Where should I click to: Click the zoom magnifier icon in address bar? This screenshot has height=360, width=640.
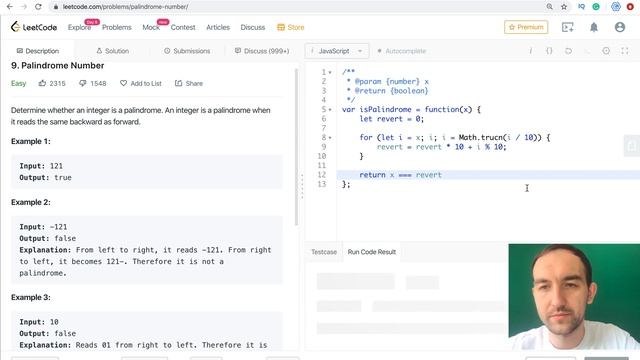549,7
